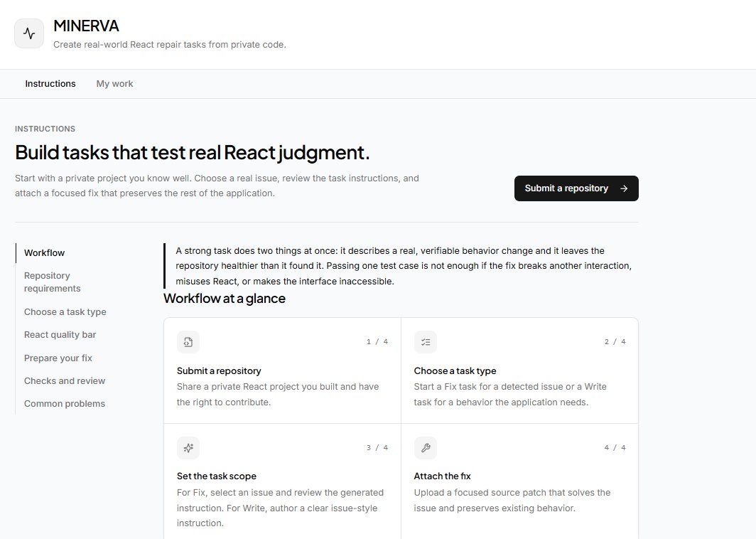Viewport: 756px width, 539px height.
Task: Go to Common problems sidebar link
Action: pyautogui.click(x=65, y=404)
